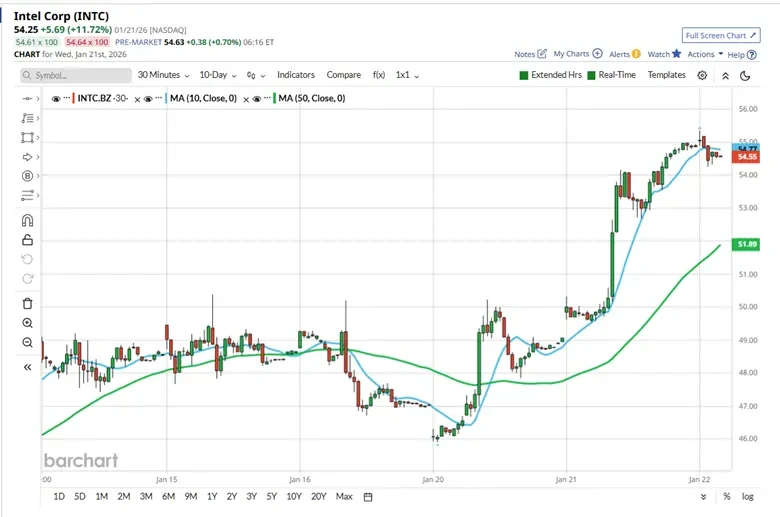
Task: Open the 1x1 grid layout dropdown
Action: point(407,75)
